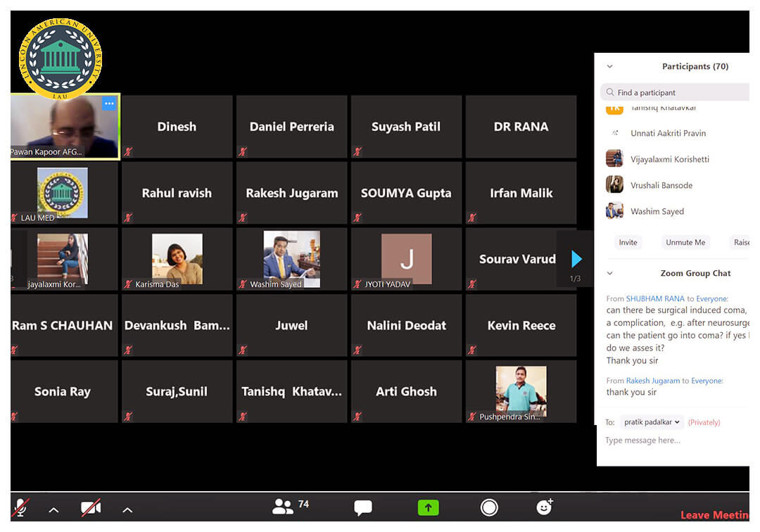Click the Suraj,Sunil participant tile
760x532 pixels.
pyautogui.click(x=177, y=391)
